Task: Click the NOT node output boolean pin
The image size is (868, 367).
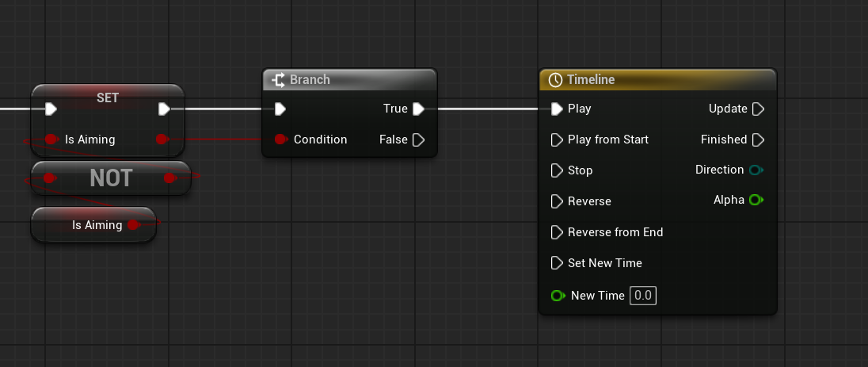Action: point(170,178)
